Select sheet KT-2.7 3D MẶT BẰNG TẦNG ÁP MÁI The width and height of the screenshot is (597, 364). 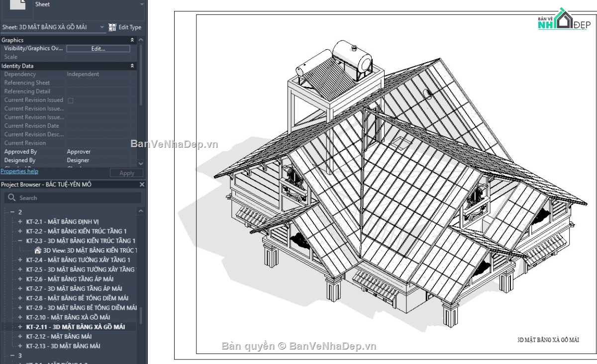[74, 288]
